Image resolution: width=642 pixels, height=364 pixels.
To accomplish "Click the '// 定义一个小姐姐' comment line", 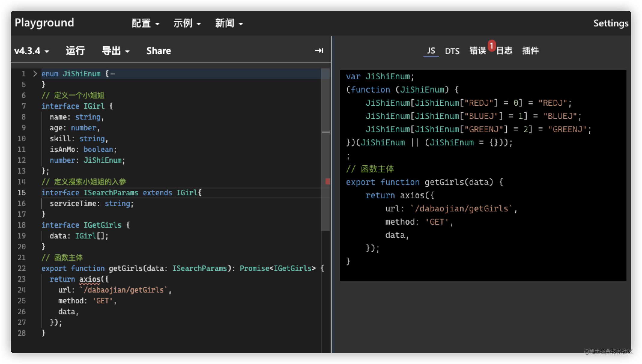I will [73, 95].
